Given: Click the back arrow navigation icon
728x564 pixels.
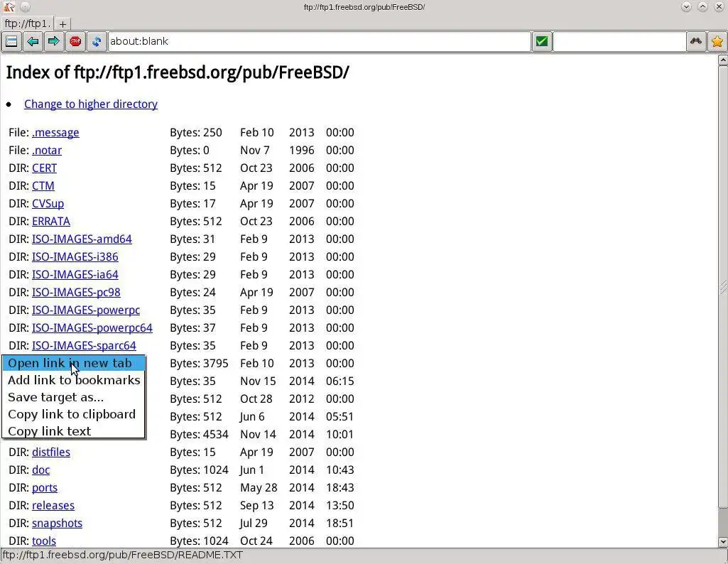Looking at the screenshot, I should (33, 41).
